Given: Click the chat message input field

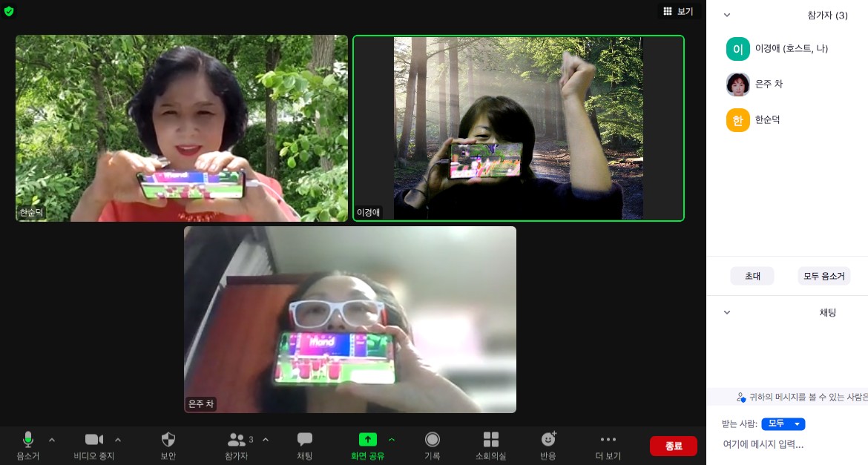Looking at the screenshot, I should click(786, 444).
